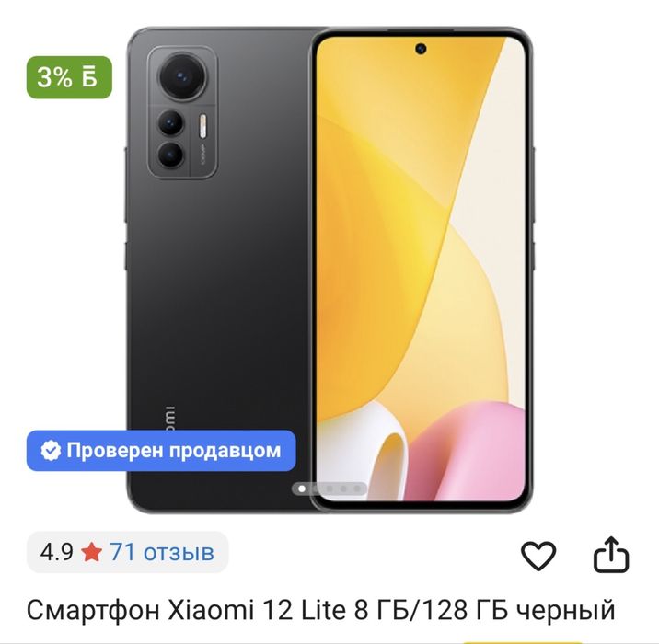
Task: Switch to the second carousel dot
Action: 316,489
